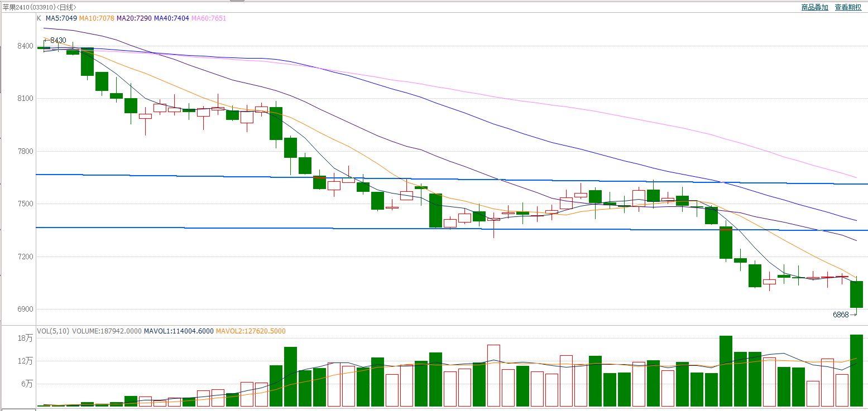The width and height of the screenshot is (868, 411).
Task: Select the MAVOL2:127620.5000 orange label
Action: point(251,331)
